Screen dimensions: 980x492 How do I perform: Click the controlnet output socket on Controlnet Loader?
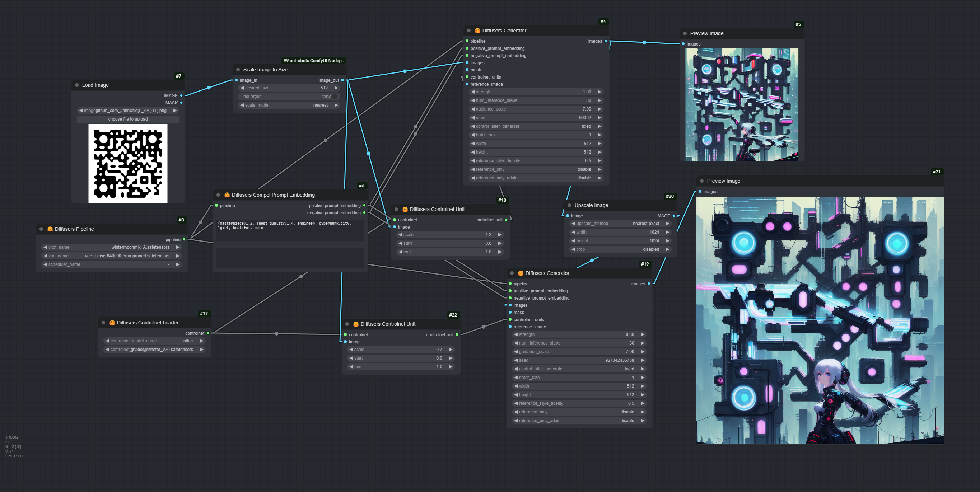coord(208,333)
